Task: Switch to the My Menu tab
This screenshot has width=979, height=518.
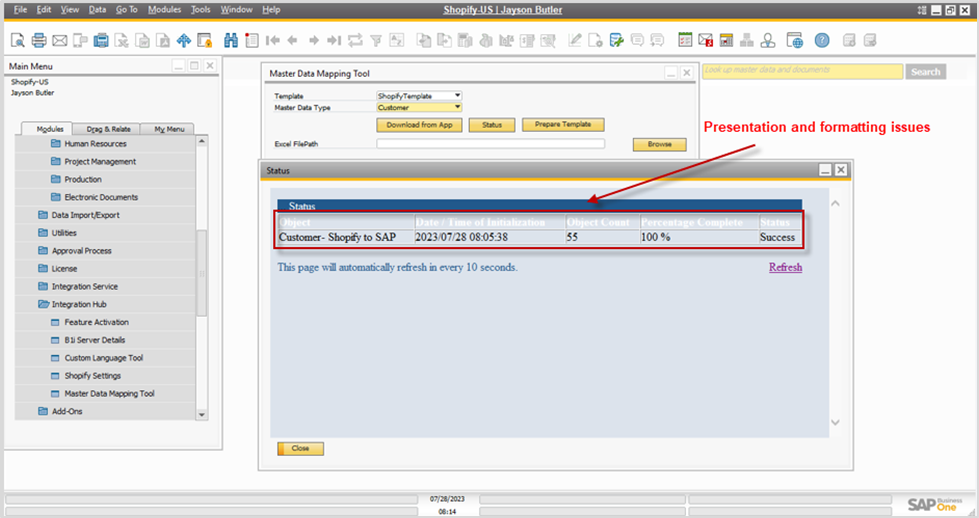Action: click(168, 129)
